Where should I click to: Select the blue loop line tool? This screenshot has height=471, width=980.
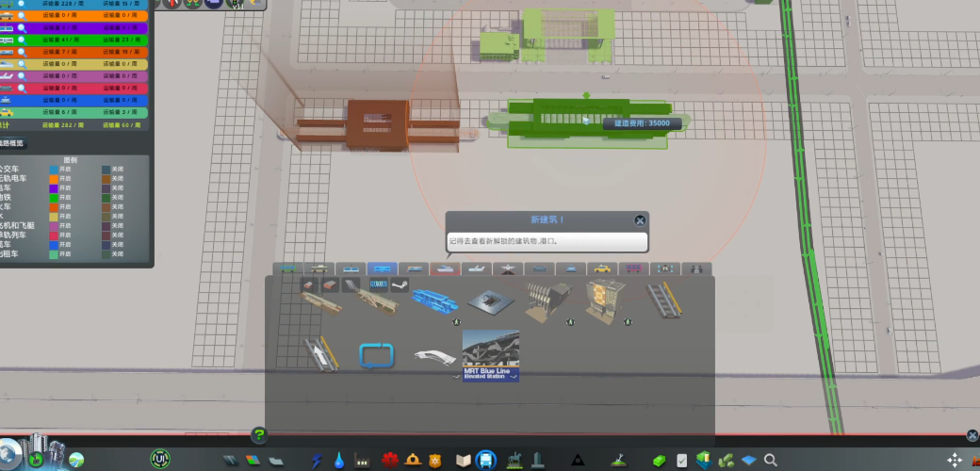(377, 355)
